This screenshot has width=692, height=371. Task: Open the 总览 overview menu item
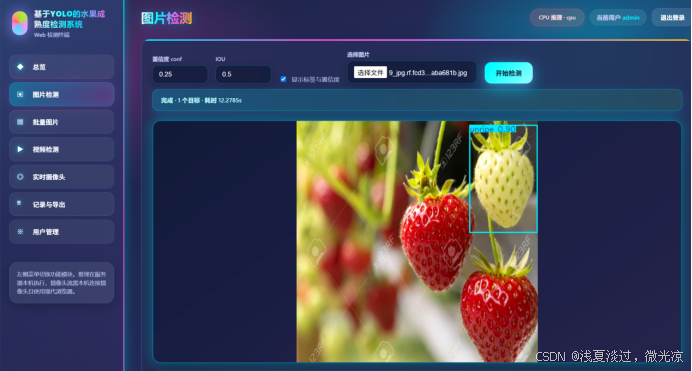click(x=62, y=67)
